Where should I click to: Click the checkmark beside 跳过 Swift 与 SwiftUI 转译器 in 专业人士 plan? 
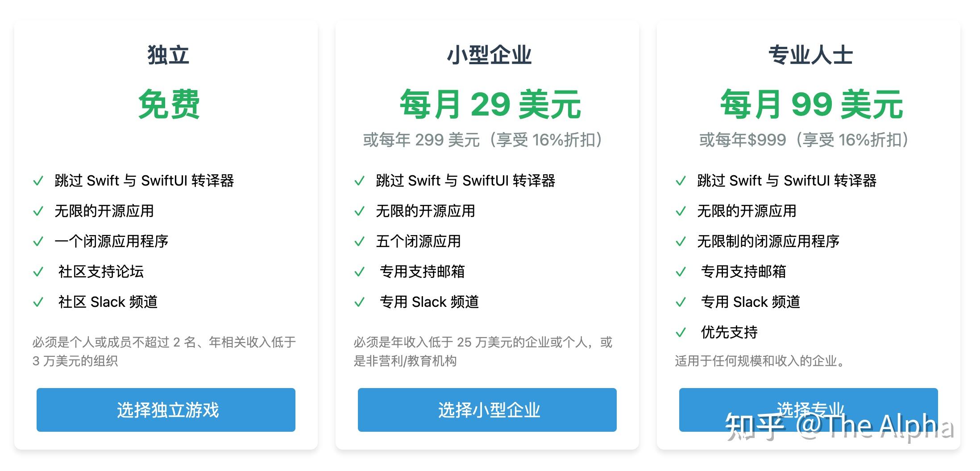pyautogui.click(x=681, y=181)
